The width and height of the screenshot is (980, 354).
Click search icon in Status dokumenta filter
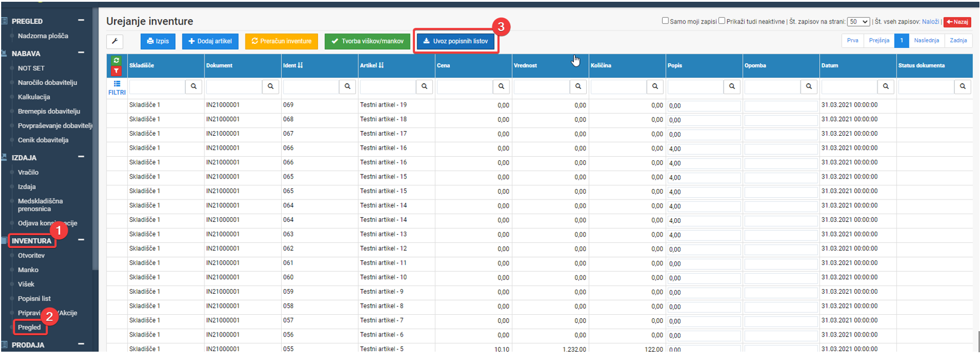pyautogui.click(x=963, y=87)
